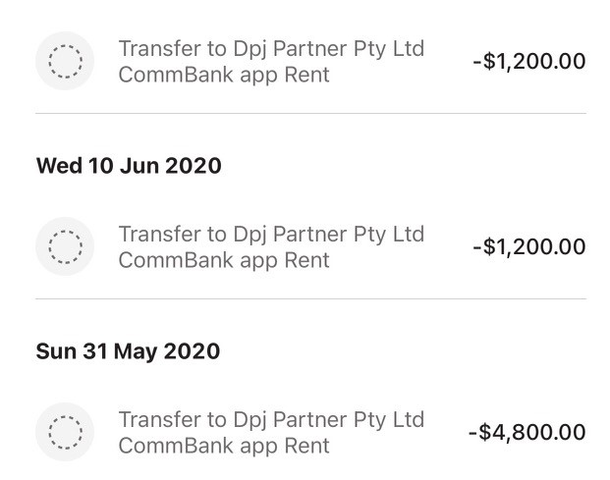Tap the category icon under Sun 31 May 2020
Image resolution: width=610 pixels, height=480 pixels.
[65, 432]
